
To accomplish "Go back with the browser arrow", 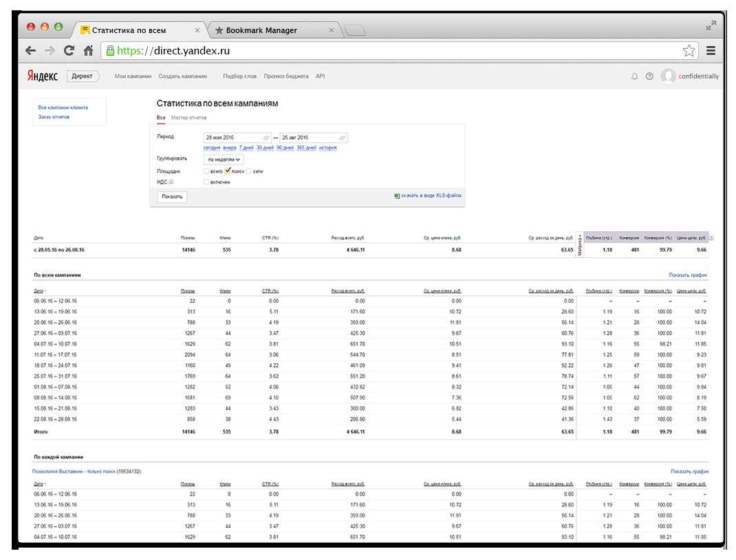I will (x=31, y=51).
